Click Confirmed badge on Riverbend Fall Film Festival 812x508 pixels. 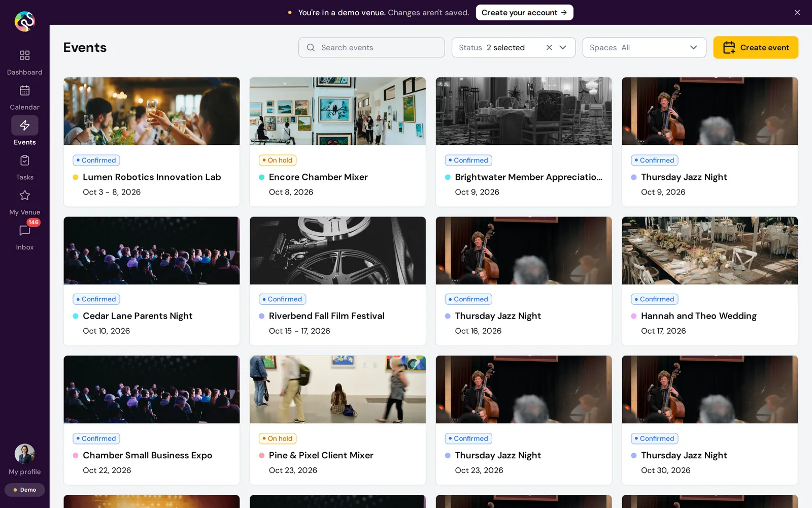click(282, 300)
